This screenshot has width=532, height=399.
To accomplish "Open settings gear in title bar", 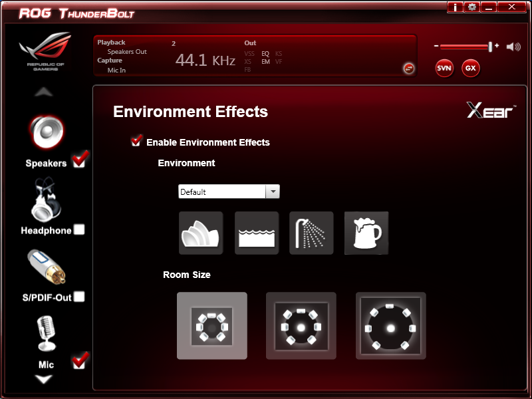I will [x=472, y=7].
